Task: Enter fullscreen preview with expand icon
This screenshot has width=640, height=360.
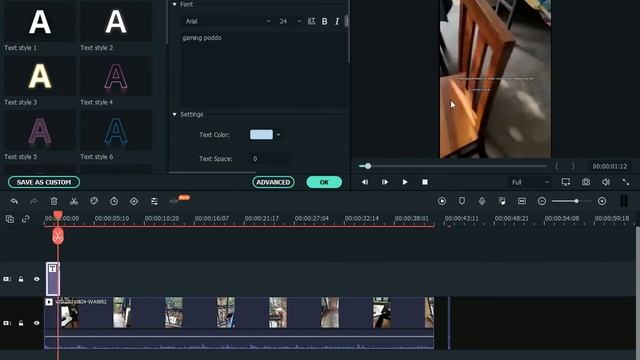Action: coord(626,182)
